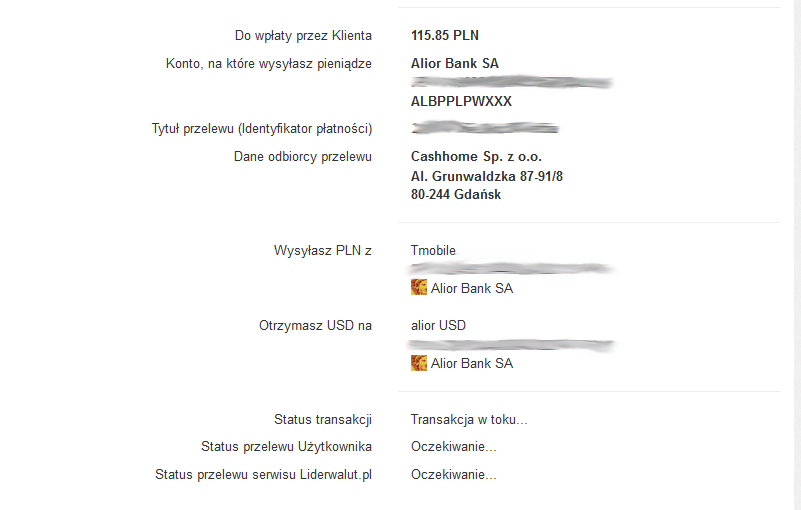The image size is (801, 510).
Task: Click the Dane odbiorcy przelewu label
Action: [x=303, y=156]
